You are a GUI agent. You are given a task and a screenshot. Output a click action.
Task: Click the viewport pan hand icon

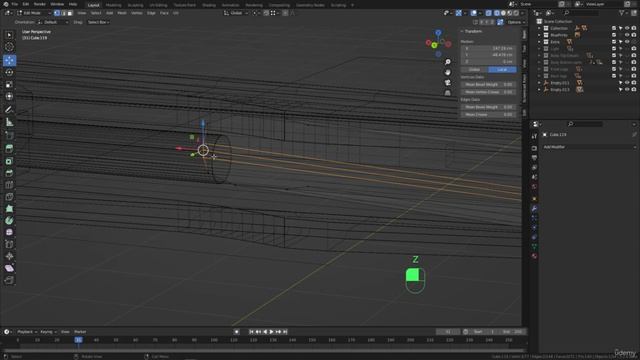point(448,72)
